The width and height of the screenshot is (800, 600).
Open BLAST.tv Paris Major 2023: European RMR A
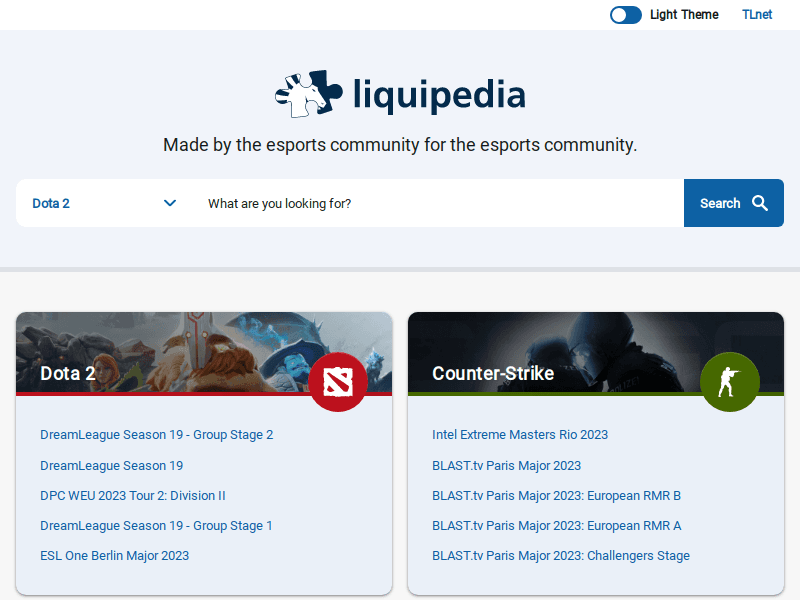pos(557,526)
